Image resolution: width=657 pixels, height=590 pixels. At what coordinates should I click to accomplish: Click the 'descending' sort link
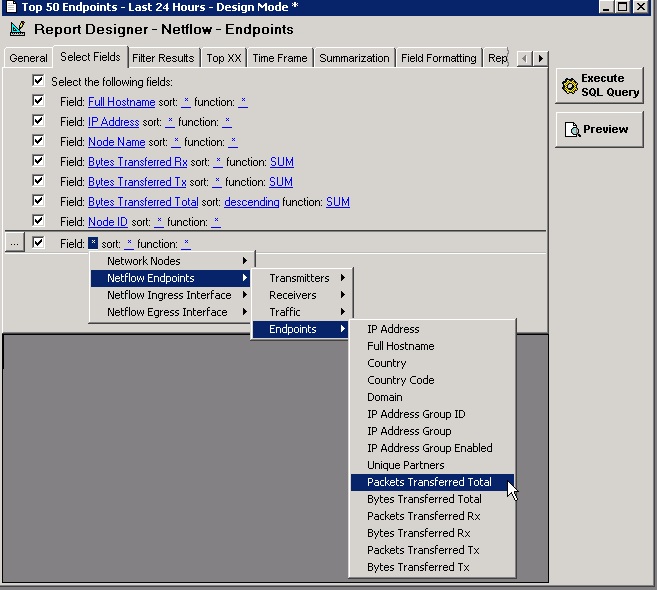pyautogui.click(x=251, y=202)
